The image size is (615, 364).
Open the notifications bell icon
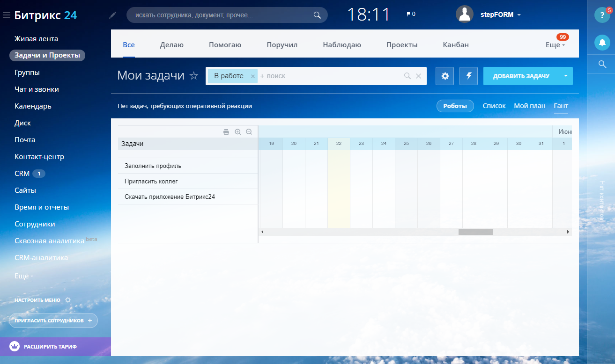[x=602, y=43]
